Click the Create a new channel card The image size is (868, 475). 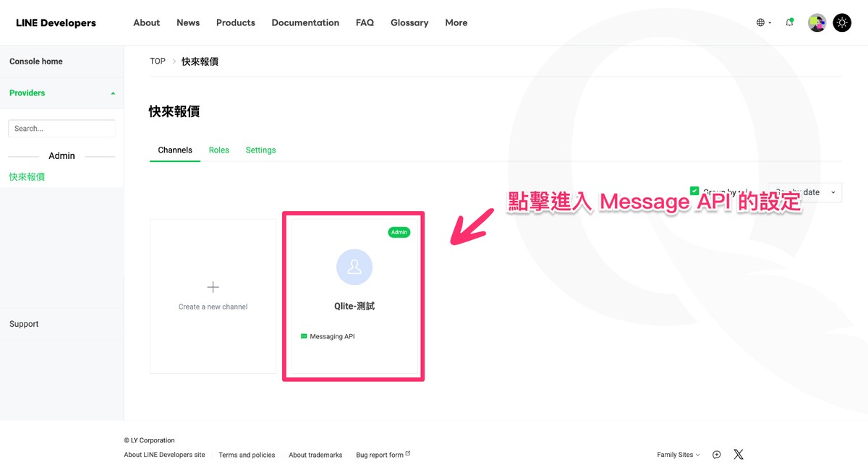(213, 296)
